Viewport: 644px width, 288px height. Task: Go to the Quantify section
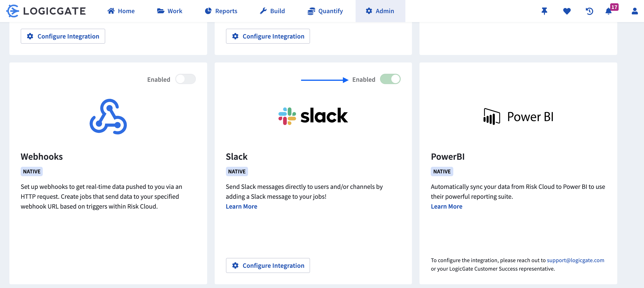pyautogui.click(x=325, y=11)
